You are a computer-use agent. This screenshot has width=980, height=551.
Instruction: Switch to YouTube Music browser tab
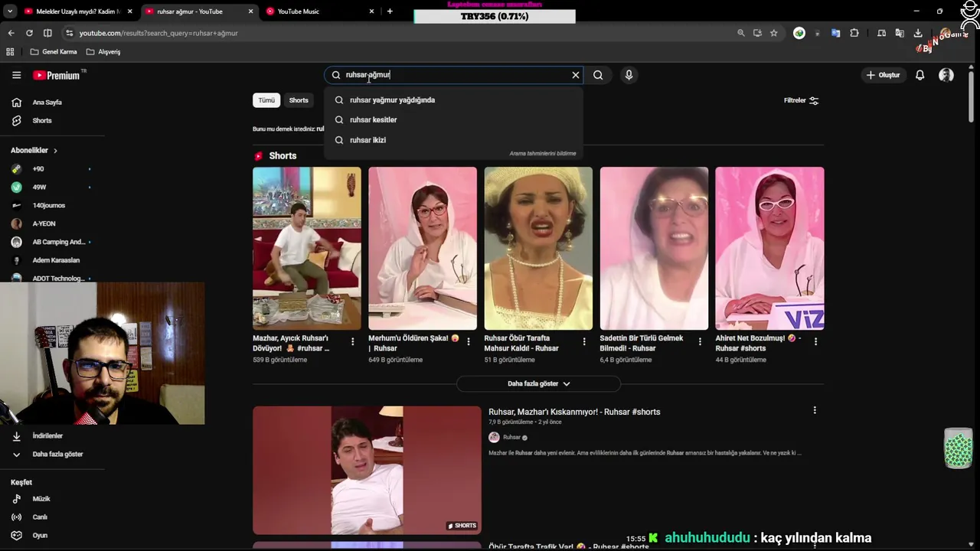[x=320, y=11]
